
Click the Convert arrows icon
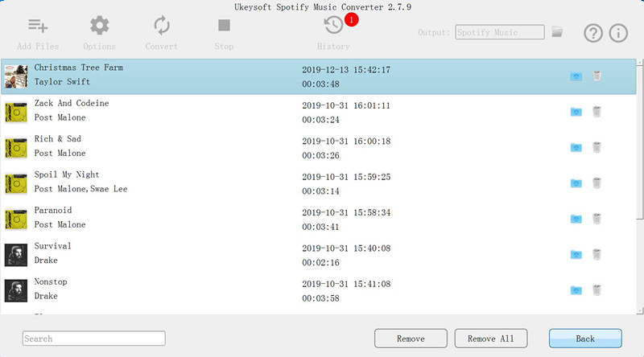pos(162,26)
